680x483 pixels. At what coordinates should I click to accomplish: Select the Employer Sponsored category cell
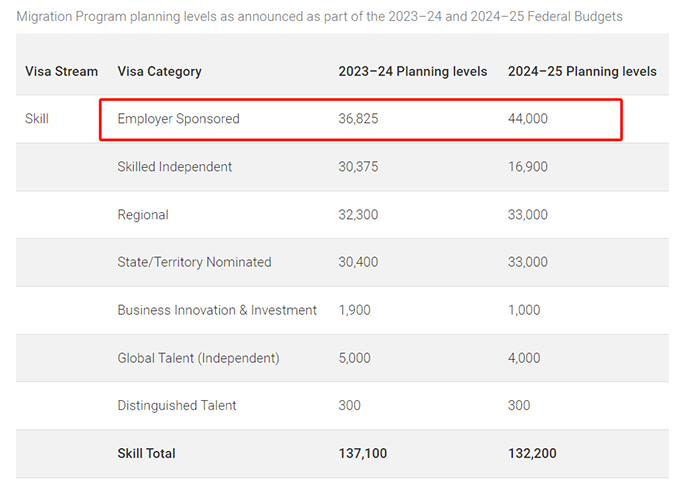178,119
